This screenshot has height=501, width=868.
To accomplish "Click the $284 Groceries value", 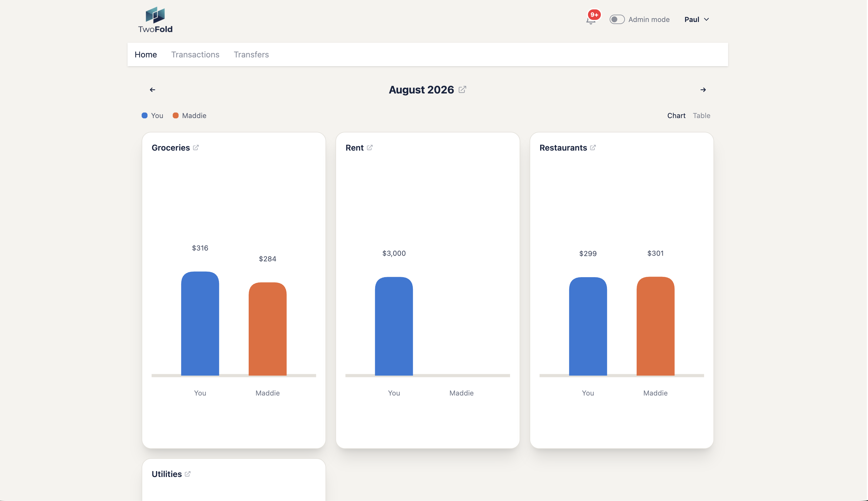I will [267, 259].
